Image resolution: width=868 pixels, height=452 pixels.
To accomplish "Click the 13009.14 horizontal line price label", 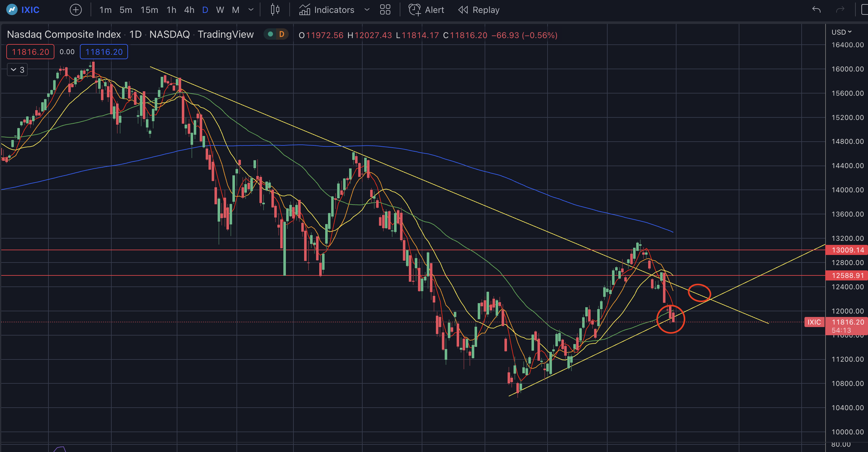I will 847,250.
